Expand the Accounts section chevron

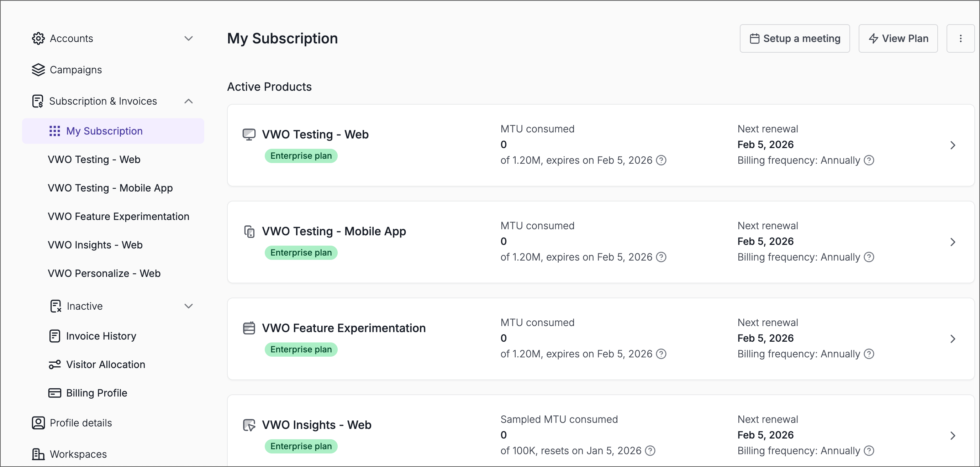[188, 38]
